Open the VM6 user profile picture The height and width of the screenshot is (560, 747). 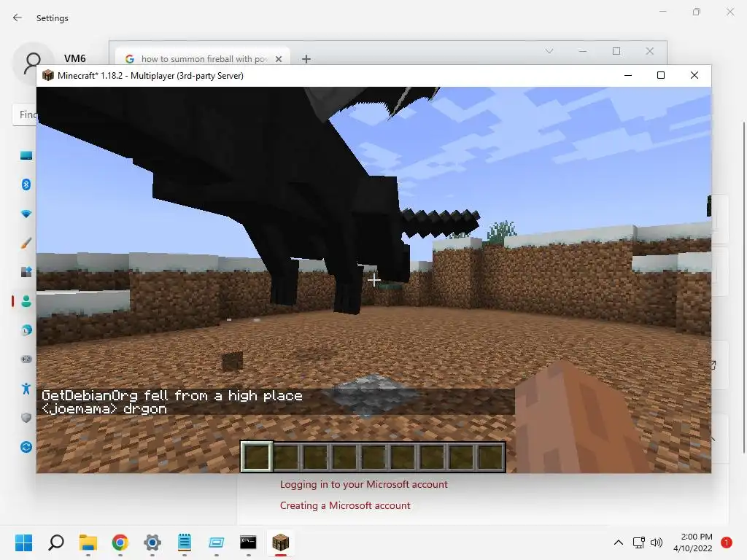point(33,63)
